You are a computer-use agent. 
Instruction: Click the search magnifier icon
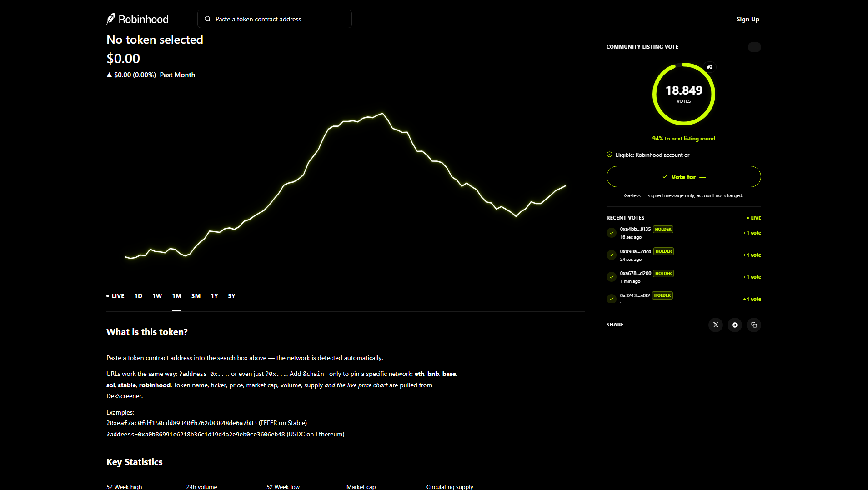pos(207,19)
